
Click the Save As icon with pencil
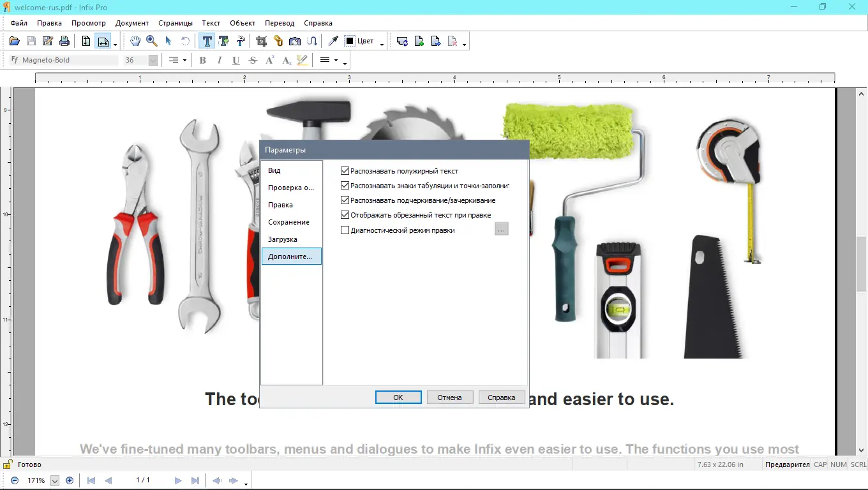coord(47,41)
